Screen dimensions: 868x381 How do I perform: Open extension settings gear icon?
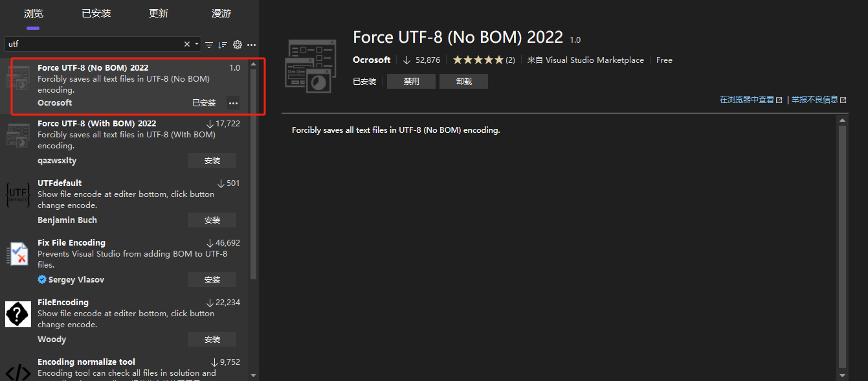238,45
